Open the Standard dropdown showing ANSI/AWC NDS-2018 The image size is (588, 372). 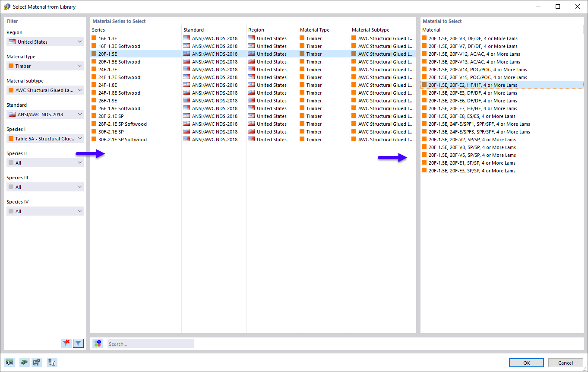point(45,114)
